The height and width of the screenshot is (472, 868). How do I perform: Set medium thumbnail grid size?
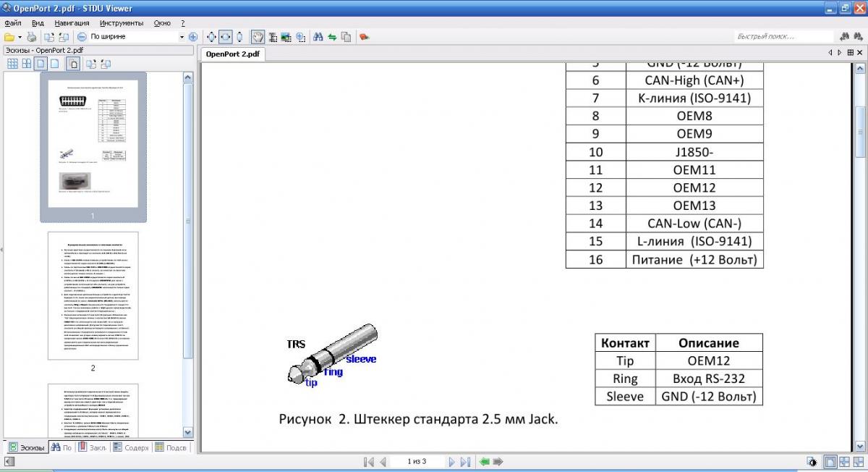click(x=26, y=64)
